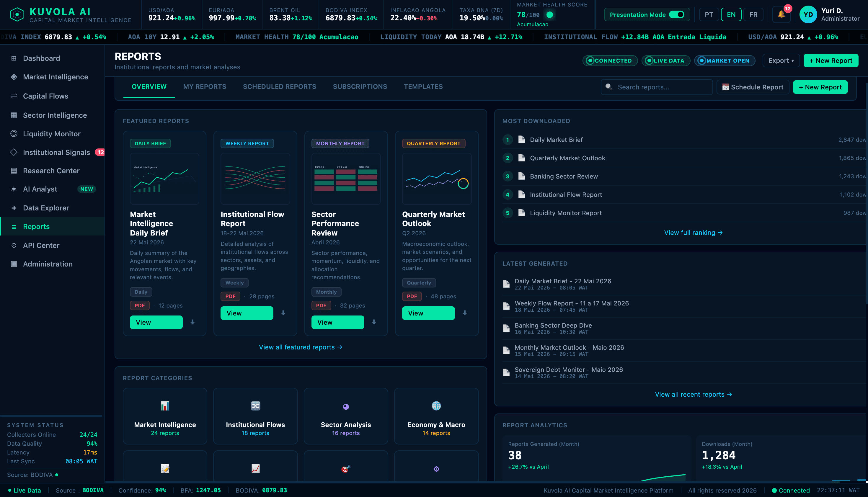
Task: Open the Subscriptions tab
Action: (x=360, y=87)
